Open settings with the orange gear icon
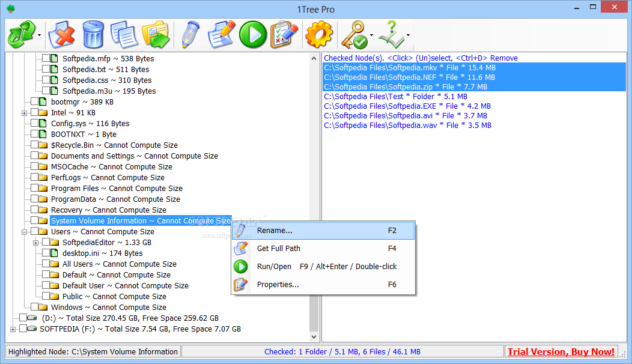 click(x=319, y=35)
